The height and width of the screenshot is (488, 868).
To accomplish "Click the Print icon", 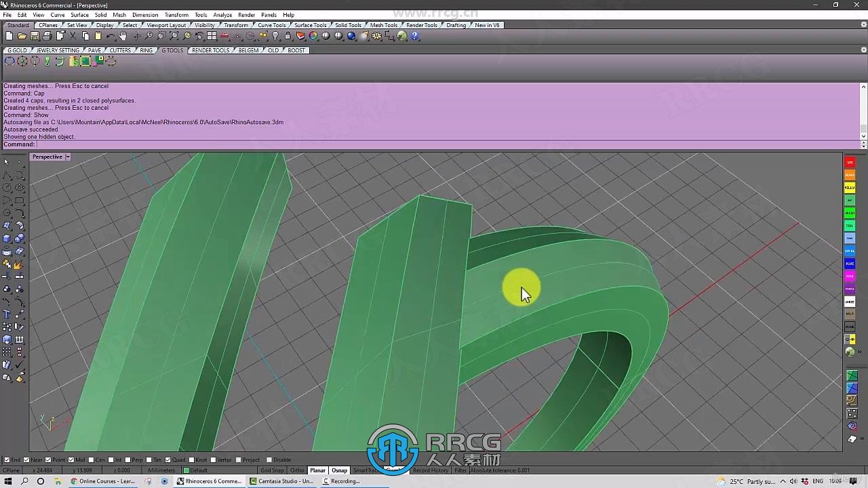I will pos(47,36).
